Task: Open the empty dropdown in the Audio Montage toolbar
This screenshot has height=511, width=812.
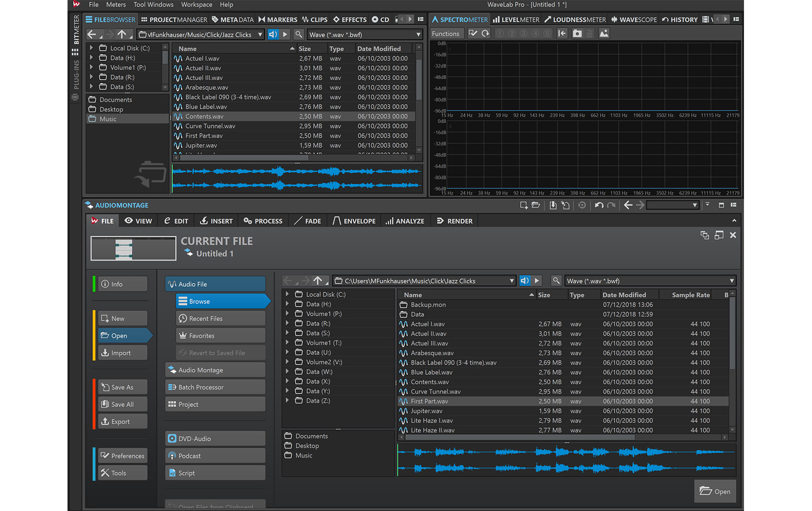Action: [x=673, y=205]
